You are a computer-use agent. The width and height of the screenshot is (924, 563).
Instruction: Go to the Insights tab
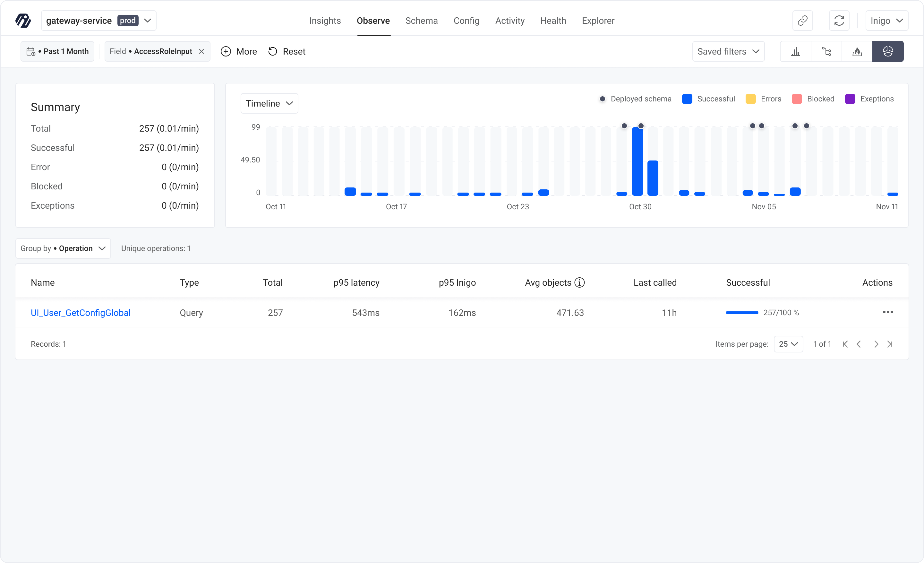pyautogui.click(x=325, y=21)
